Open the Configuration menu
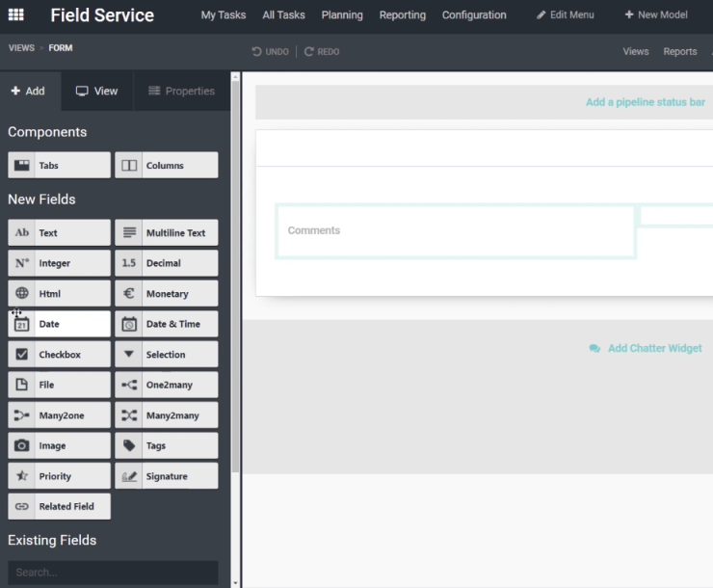 [x=474, y=15]
